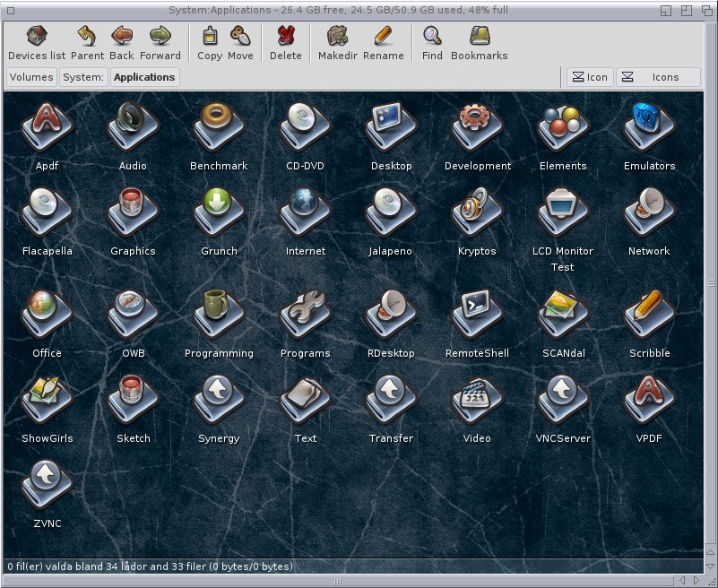The image size is (718, 588).
Task: Open the Icon view mode dropdown
Action: pyautogui.click(x=590, y=77)
